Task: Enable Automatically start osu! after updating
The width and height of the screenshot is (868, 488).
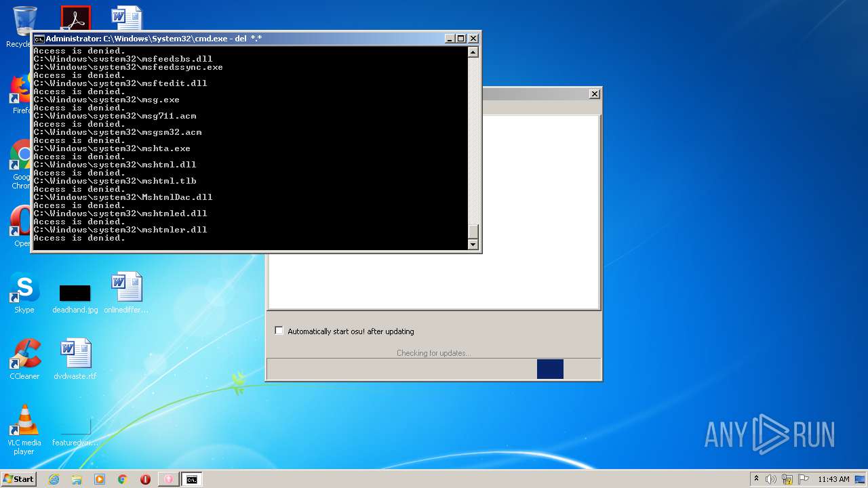Action: (x=279, y=331)
